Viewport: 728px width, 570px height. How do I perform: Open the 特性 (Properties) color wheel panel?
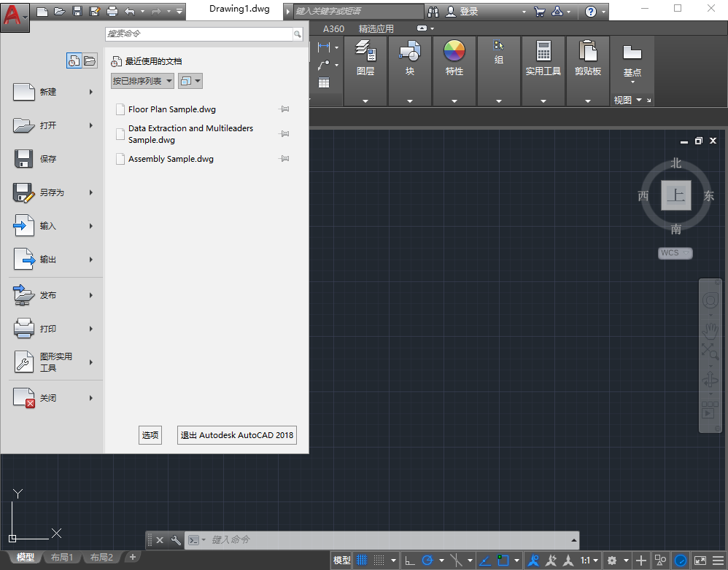tap(454, 58)
